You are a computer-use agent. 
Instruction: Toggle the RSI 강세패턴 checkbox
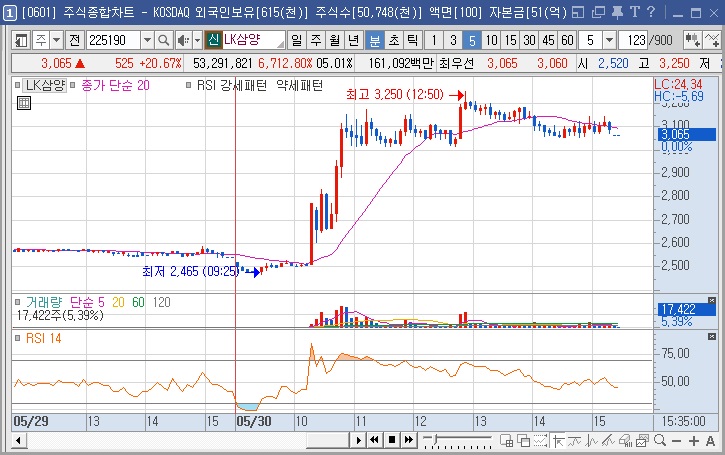tap(188, 85)
